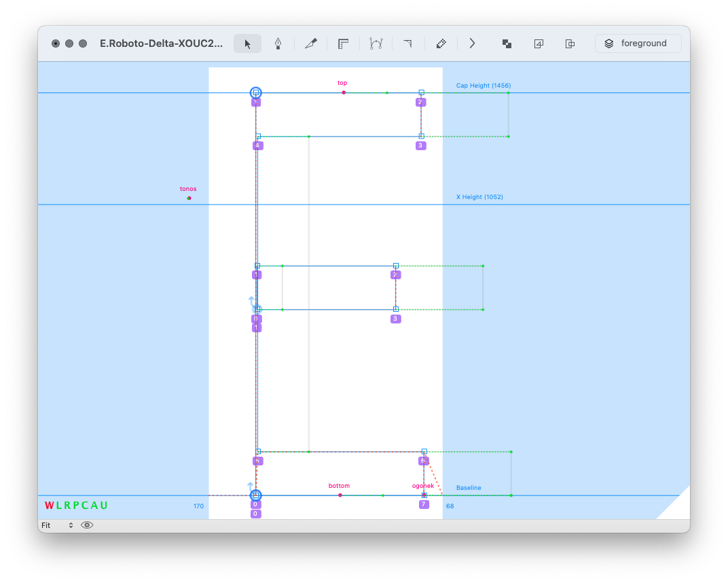Click the red W status letter
Image resolution: width=728 pixels, height=583 pixels.
pyautogui.click(x=49, y=506)
